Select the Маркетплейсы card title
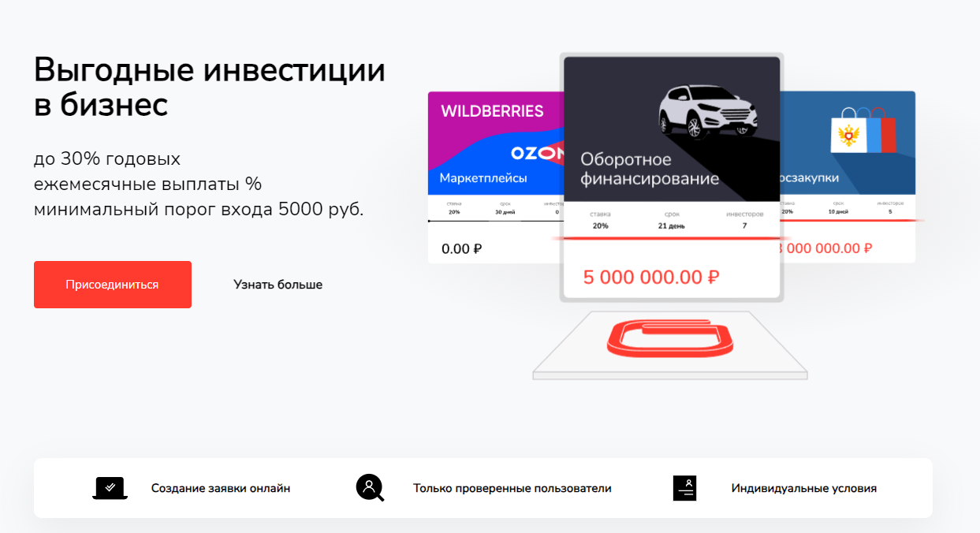Screen dimensions: 980x533 click(483, 178)
